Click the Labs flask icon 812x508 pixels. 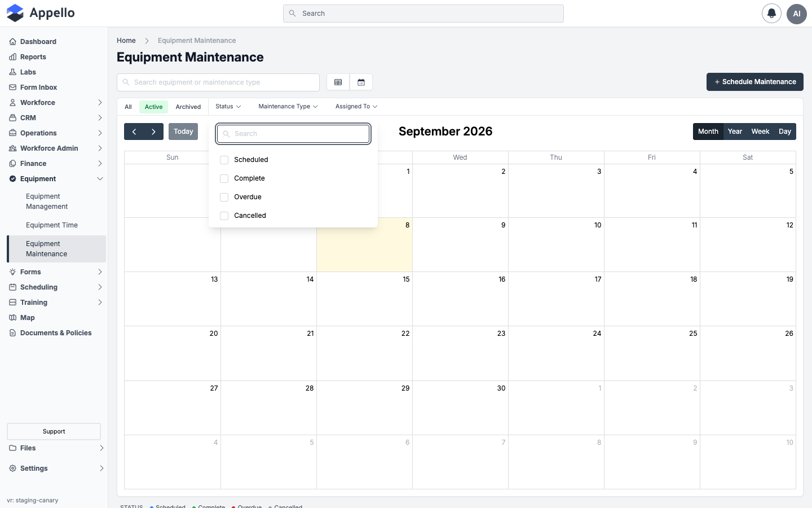pyautogui.click(x=12, y=72)
